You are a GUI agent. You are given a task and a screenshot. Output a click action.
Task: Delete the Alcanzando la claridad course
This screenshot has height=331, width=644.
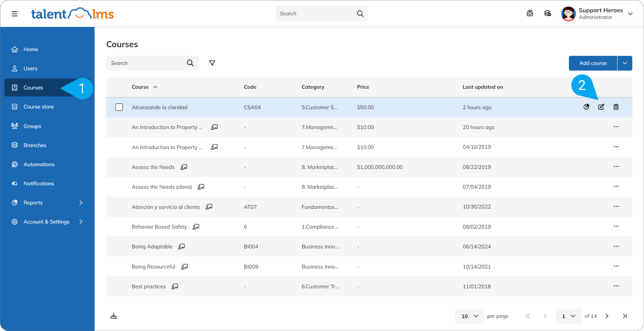[616, 107]
